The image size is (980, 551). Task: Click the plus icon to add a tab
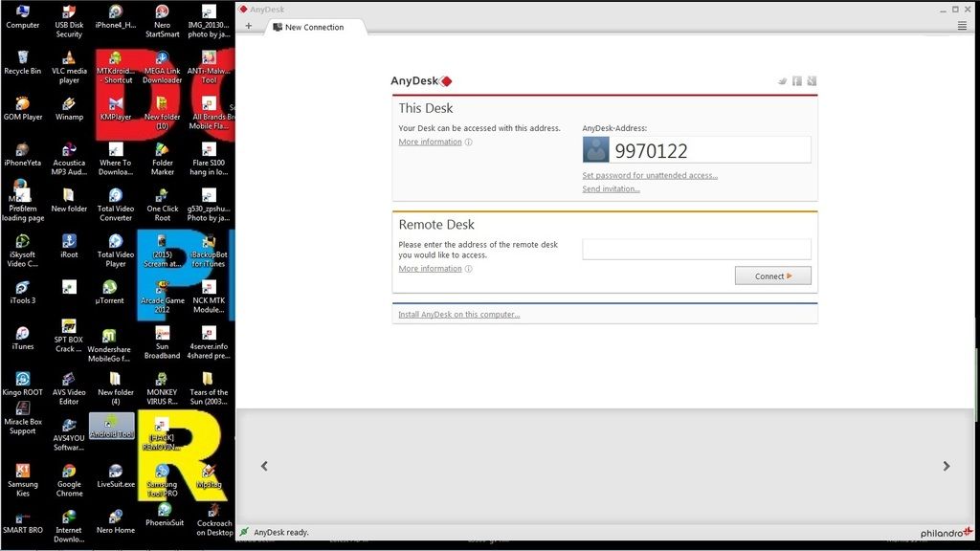pyautogui.click(x=249, y=26)
